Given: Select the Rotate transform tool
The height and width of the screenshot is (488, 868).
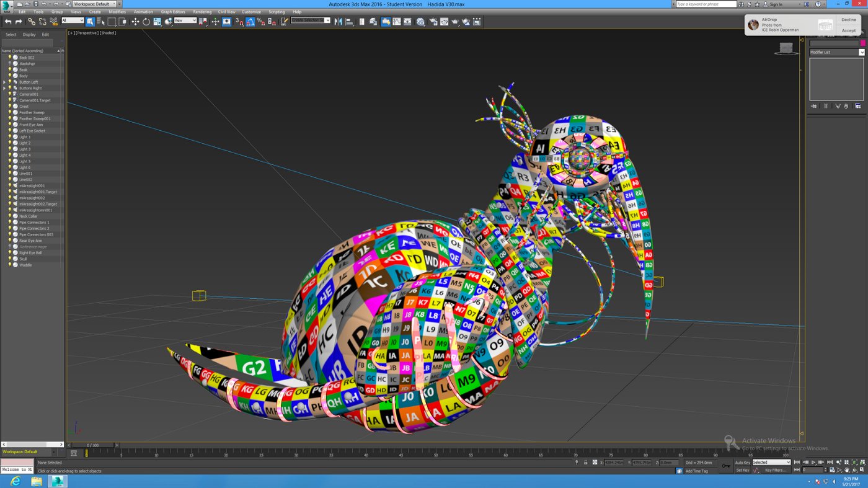Looking at the screenshot, I should [146, 22].
